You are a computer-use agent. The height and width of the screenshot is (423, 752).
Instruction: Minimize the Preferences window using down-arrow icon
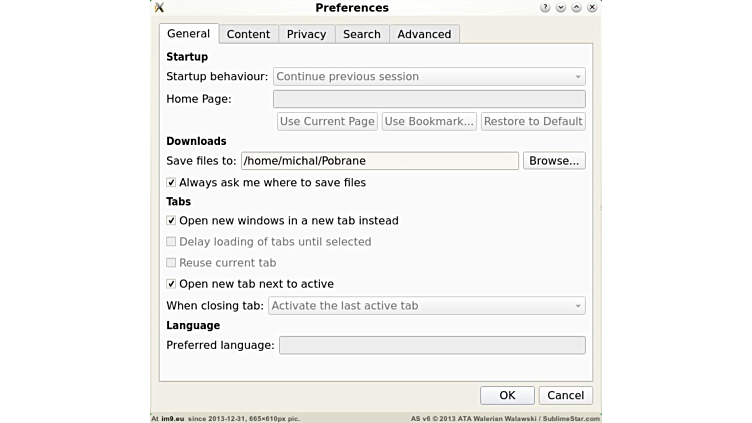[561, 8]
